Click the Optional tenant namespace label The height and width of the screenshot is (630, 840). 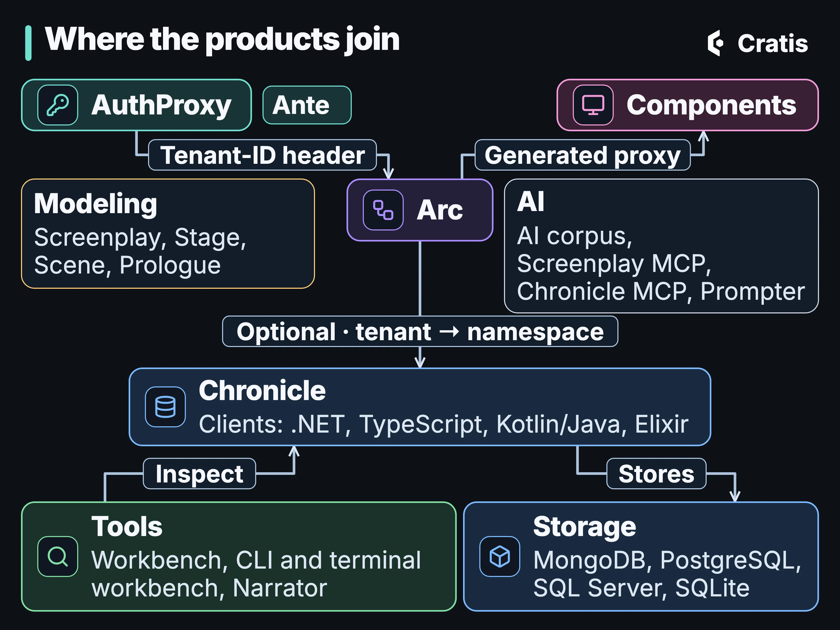tap(420, 332)
